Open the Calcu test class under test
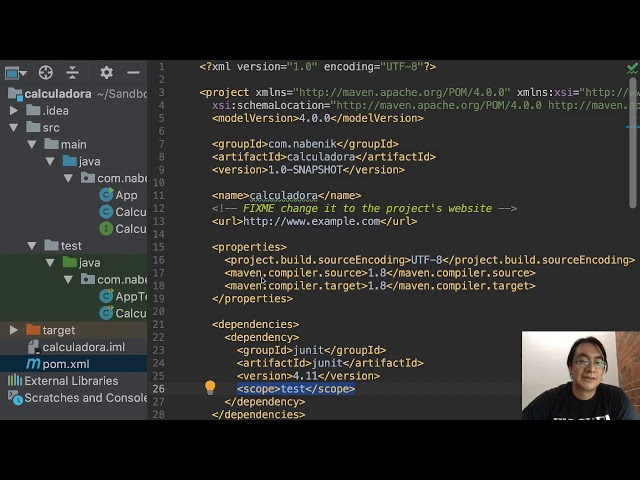 [x=131, y=313]
